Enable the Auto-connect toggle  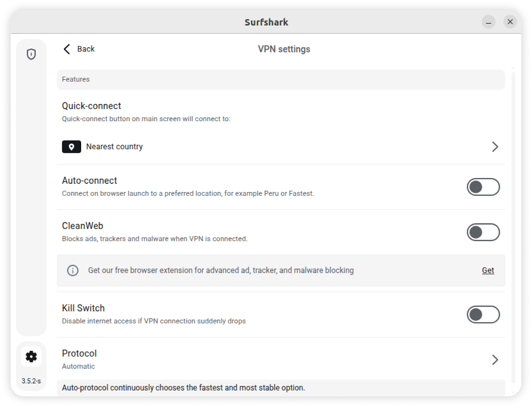[483, 187]
